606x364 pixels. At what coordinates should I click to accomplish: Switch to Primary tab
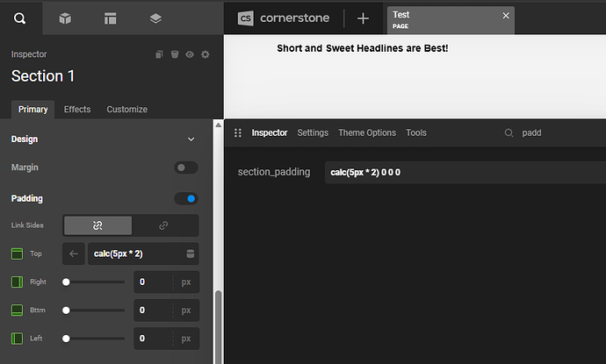click(32, 110)
